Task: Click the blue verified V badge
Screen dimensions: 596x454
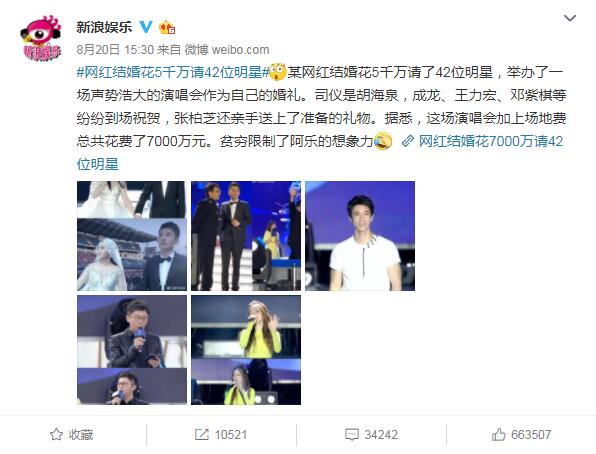Action: [x=146, y=27]
